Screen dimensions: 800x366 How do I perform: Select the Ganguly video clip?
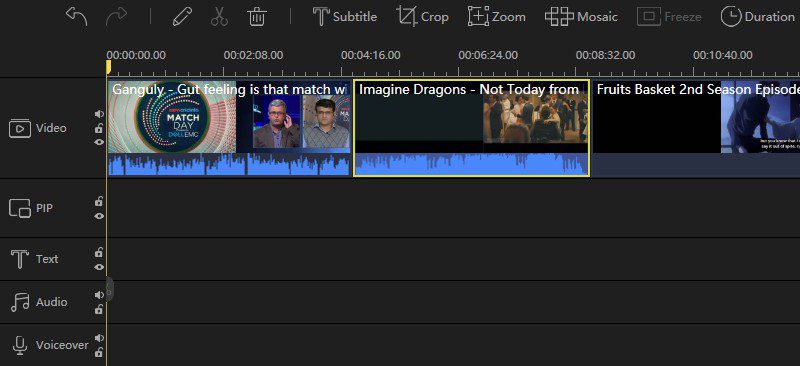coord(229,128)
